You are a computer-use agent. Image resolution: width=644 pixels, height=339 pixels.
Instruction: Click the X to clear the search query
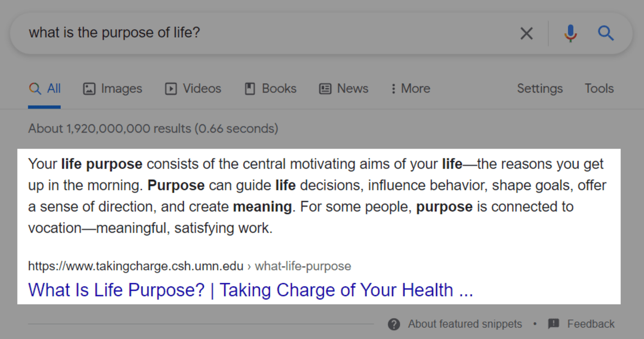pos(526,33)
